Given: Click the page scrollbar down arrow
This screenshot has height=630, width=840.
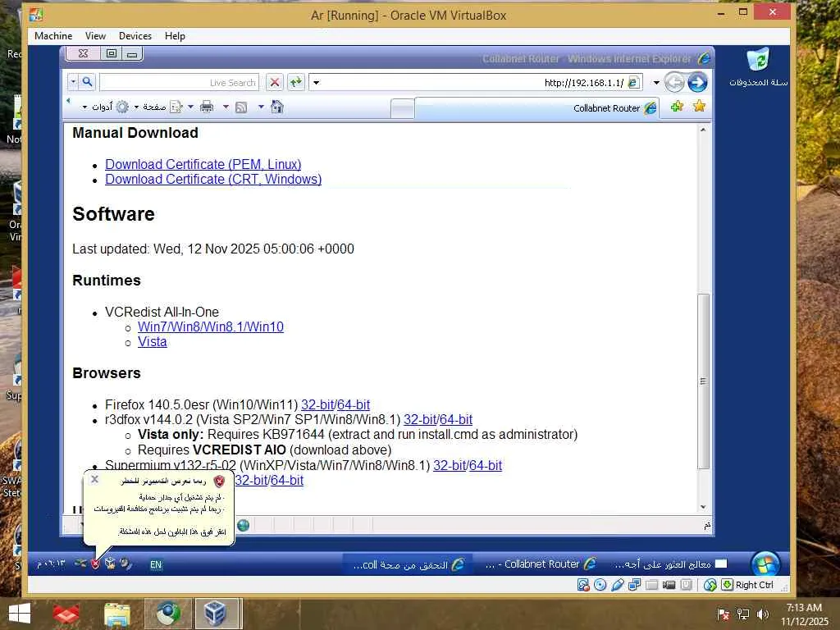Looking at the screenshot, I should 703,507.
